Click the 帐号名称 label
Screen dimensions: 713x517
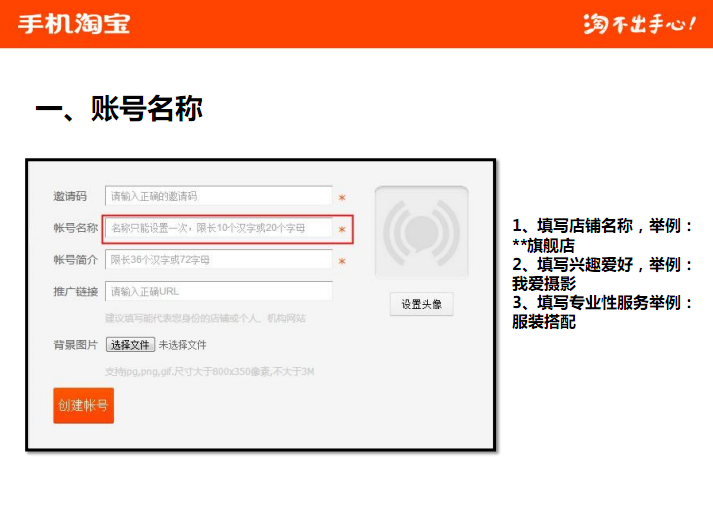tap(75, 228)
